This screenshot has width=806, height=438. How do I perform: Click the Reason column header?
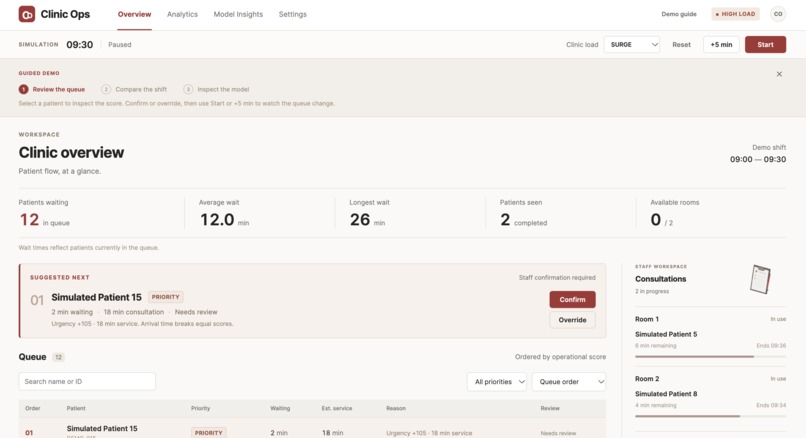[x=396, y=408]
